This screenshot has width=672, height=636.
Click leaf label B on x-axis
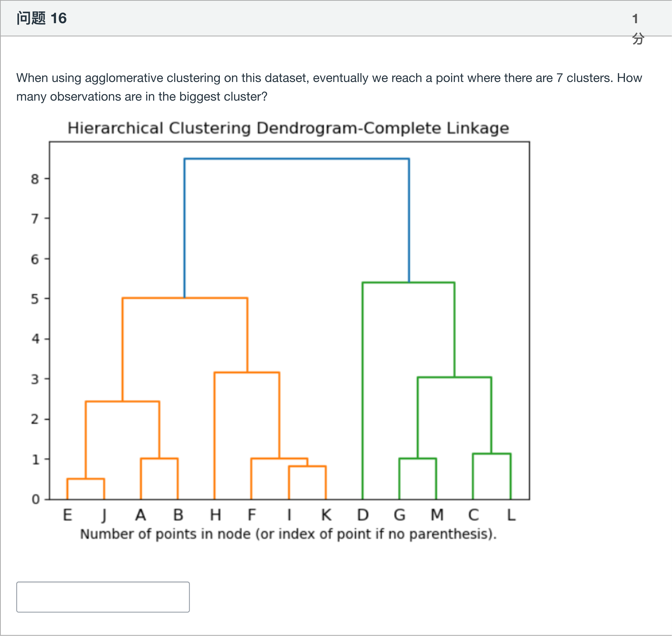pos(178,515)
